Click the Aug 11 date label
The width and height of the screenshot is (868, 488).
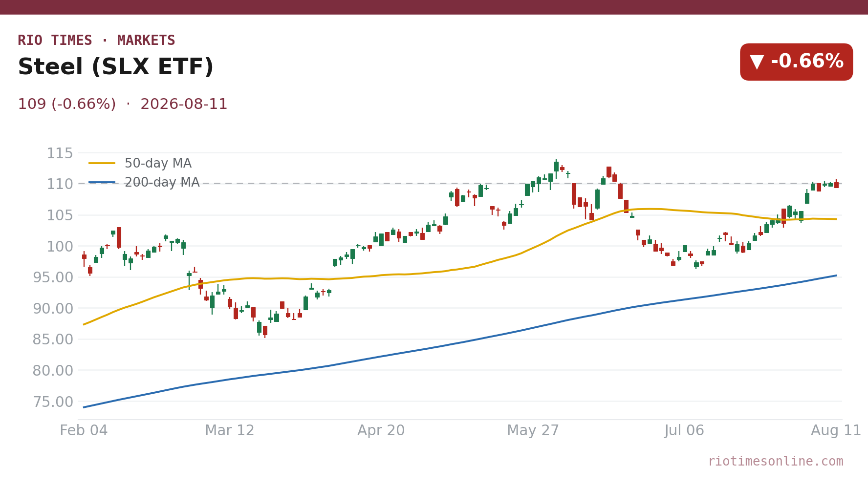(836, 431)
